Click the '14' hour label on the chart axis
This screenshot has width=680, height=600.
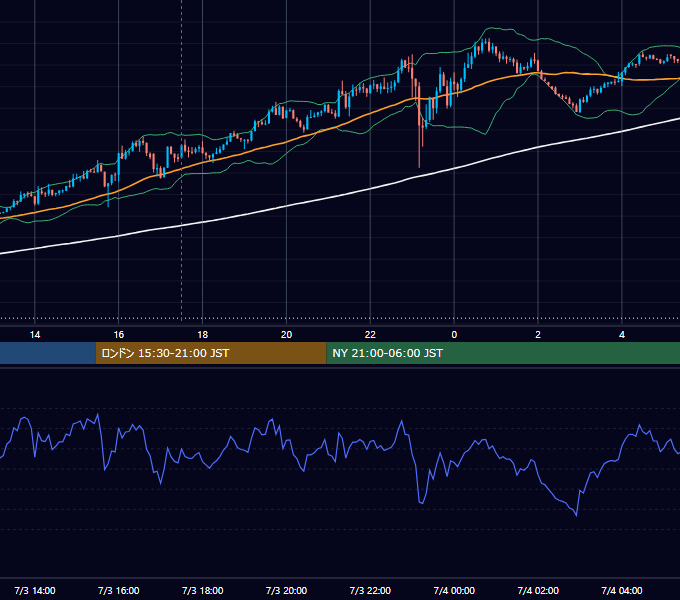point(35,335)
